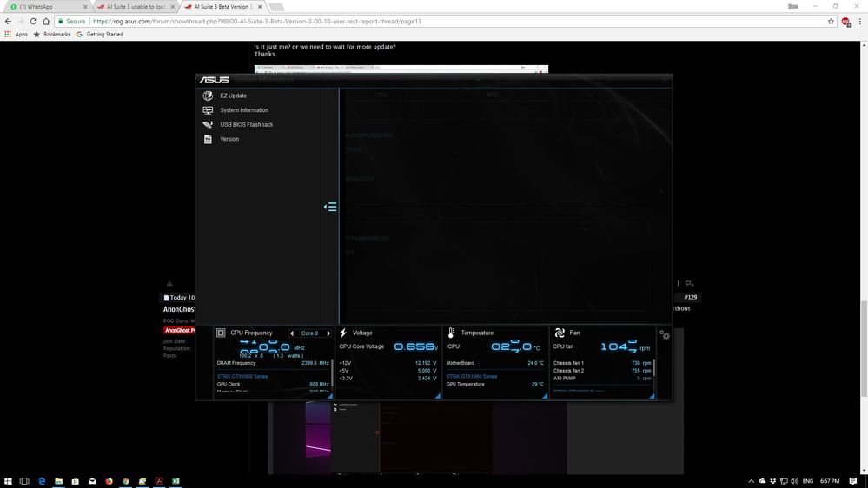Open EZ Update in ASUS AI Suite
The image size is (868, 488).
[233, 96]
